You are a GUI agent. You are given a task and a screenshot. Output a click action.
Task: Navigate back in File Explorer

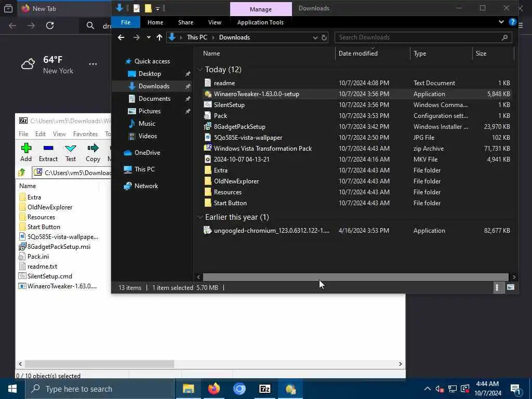pos(121,37)
